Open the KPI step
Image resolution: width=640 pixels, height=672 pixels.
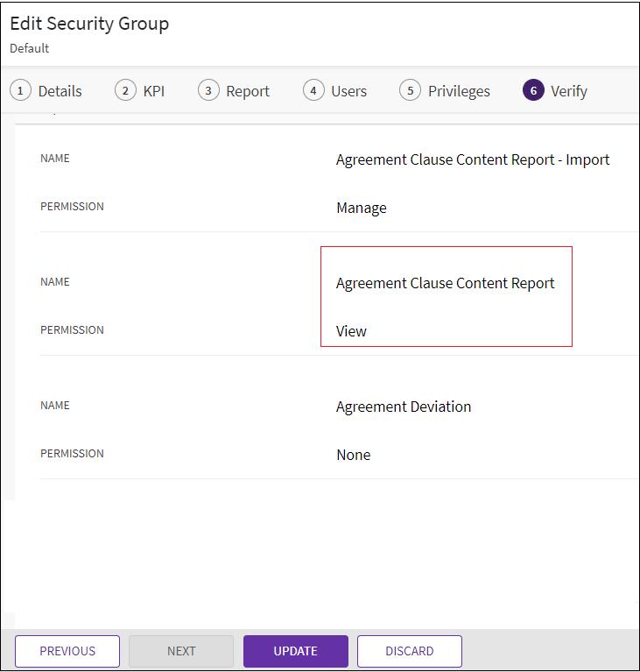click(x=154, y=91)
